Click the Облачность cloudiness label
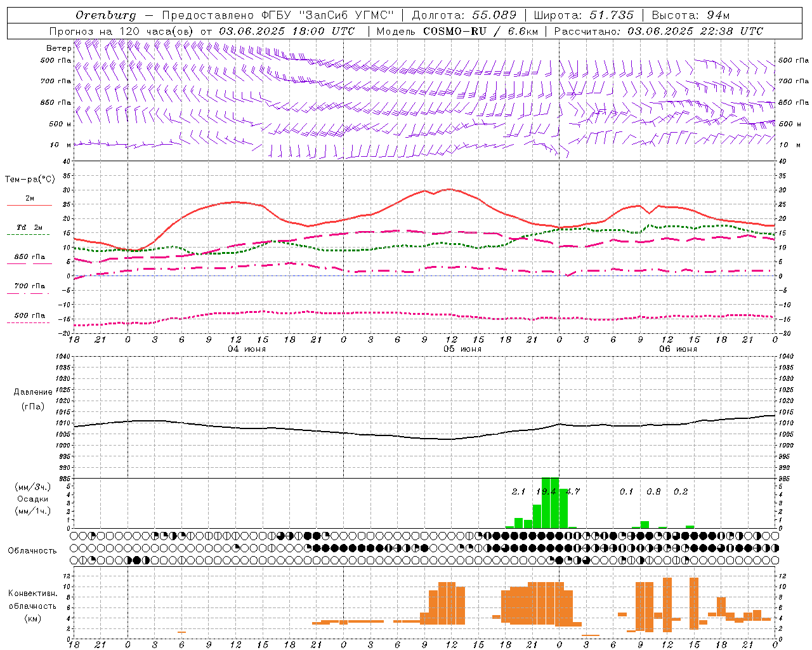Viewport: 812px width, 650px height. (32, 551)
